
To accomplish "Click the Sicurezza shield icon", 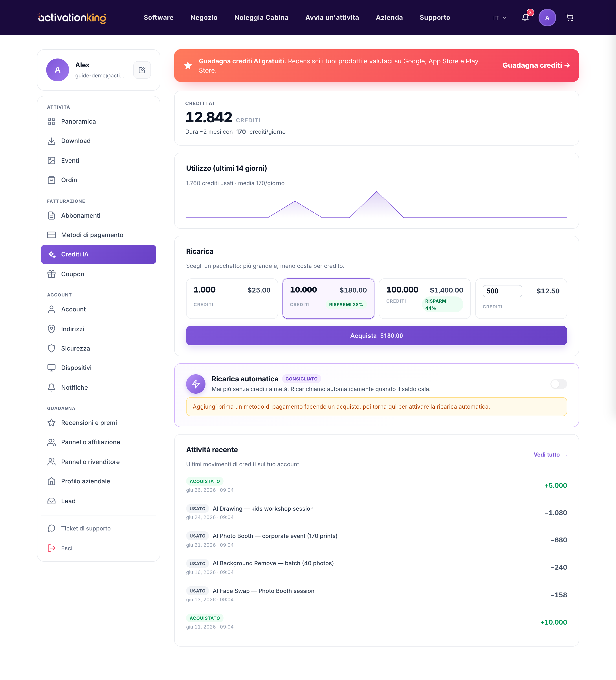I will point(51,348).
